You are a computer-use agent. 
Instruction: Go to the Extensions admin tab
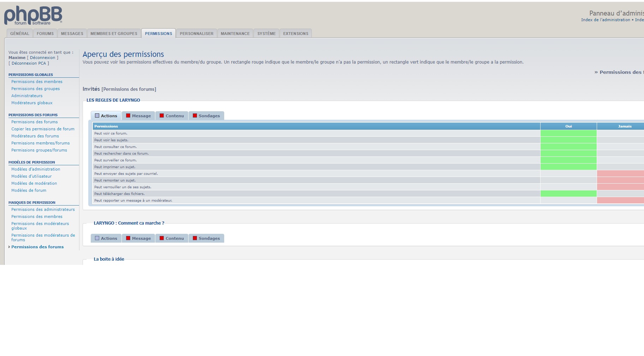(296, 34)
